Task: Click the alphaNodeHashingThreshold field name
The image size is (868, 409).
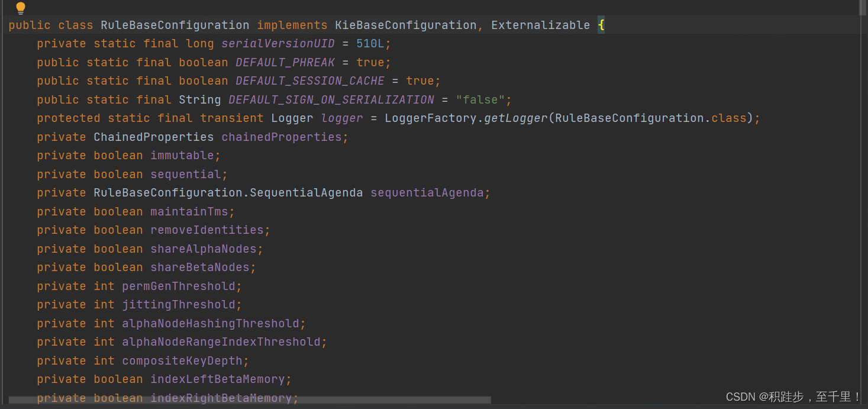Action: coord(211,323)
